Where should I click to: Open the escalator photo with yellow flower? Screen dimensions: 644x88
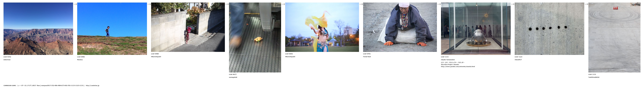(x=255, y=37)
